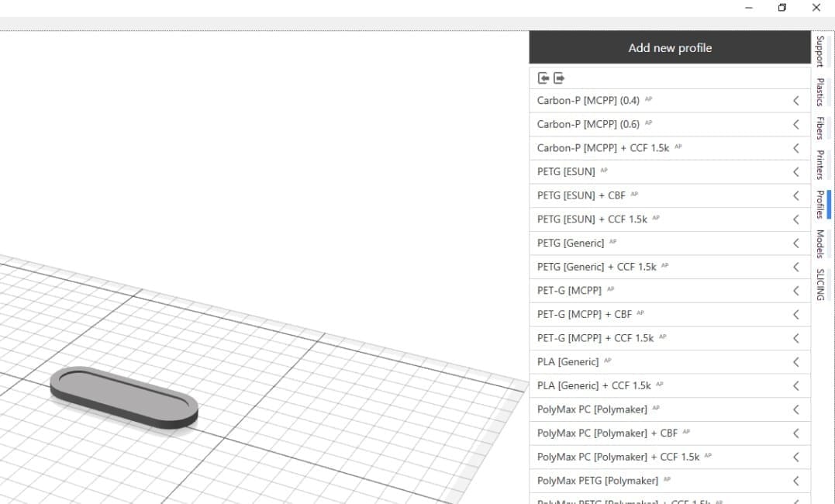Select PLA [Generic] profile name
The height and width of the screenshot is (504, 835).
[x=568, y=362]
